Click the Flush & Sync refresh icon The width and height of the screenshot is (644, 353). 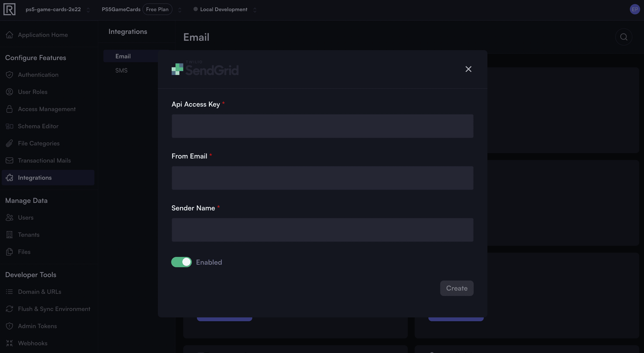coord(9,309)
